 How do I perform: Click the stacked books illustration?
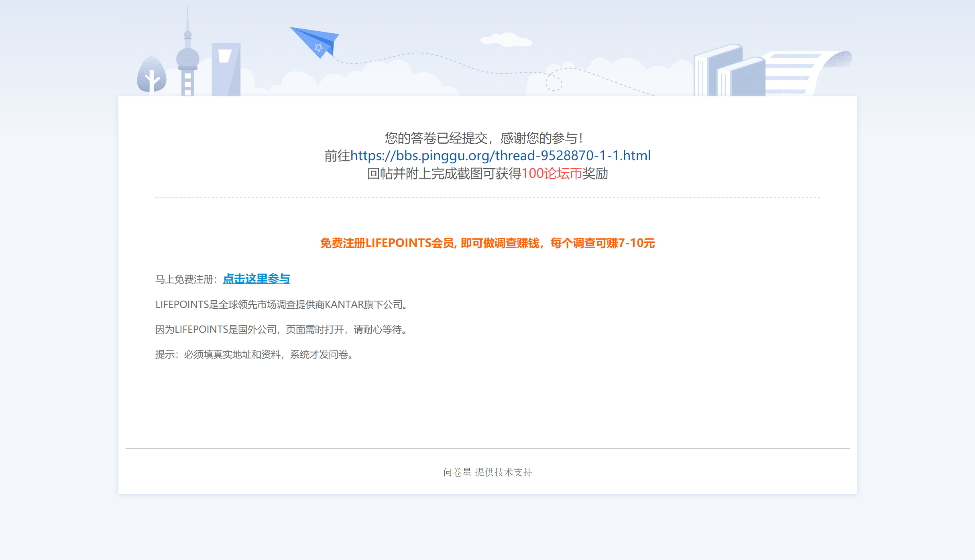(x=729, y=71)
